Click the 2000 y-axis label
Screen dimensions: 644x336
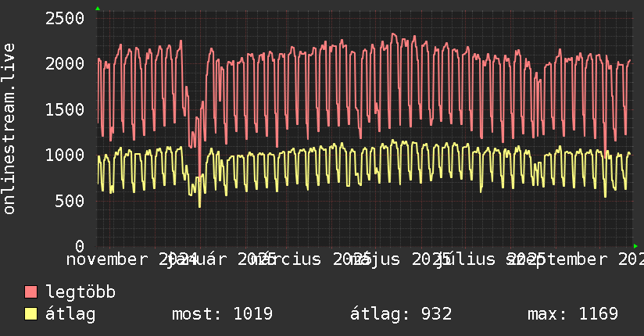[65, 63]
